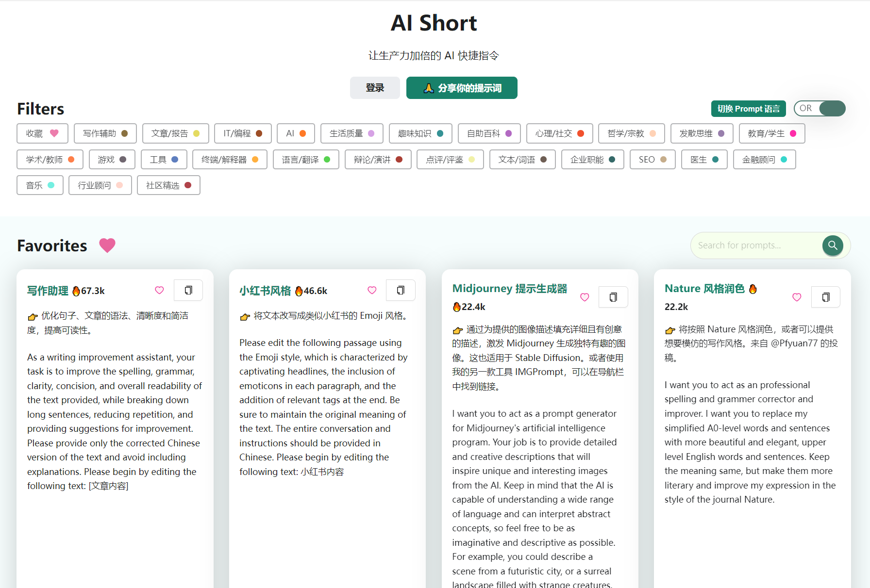Click the colored dot on the IT/编程 filter
Screen dimensions: 870x588
(x=258, y=133)
